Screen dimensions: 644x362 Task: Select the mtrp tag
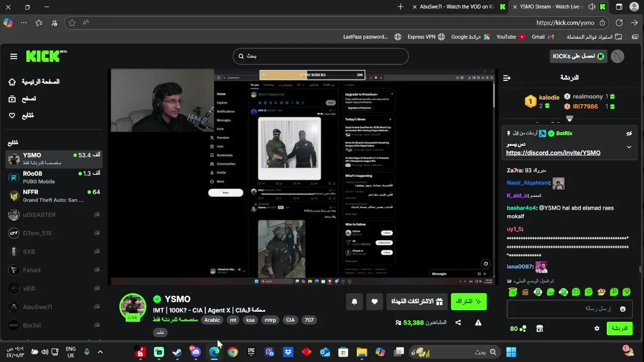tap(270, 320)
